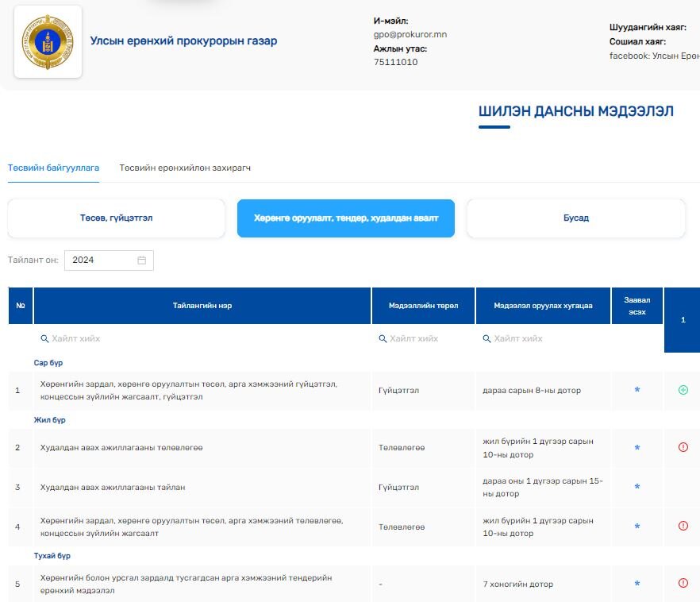Select the Бусад category button

point(575,218)
